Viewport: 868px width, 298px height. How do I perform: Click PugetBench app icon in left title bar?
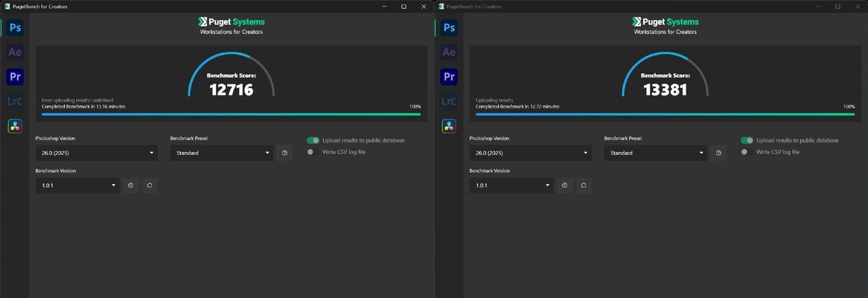(x=7, y=6)
